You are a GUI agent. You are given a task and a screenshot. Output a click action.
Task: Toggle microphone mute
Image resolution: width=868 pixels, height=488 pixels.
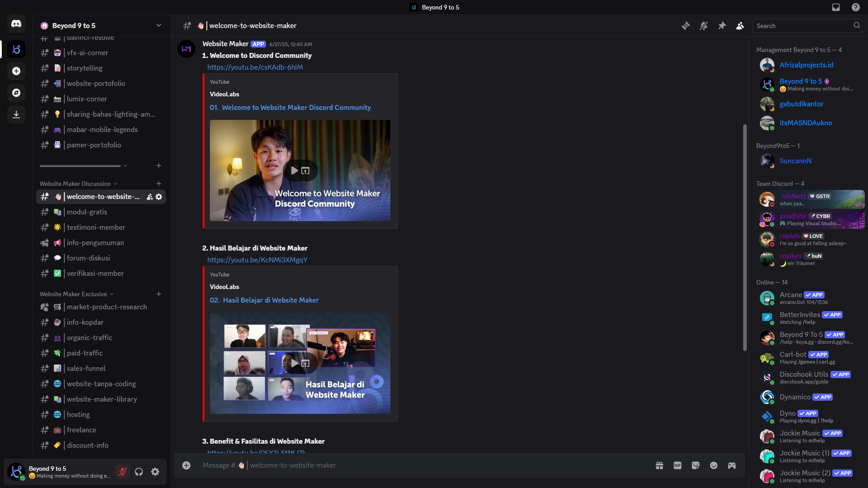tap(122, 472)
